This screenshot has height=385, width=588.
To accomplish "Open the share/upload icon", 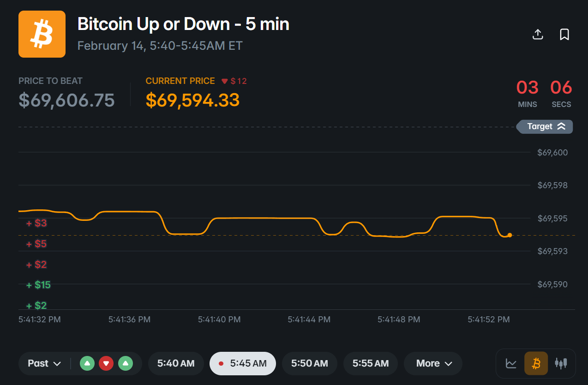I will coord(538,34).
